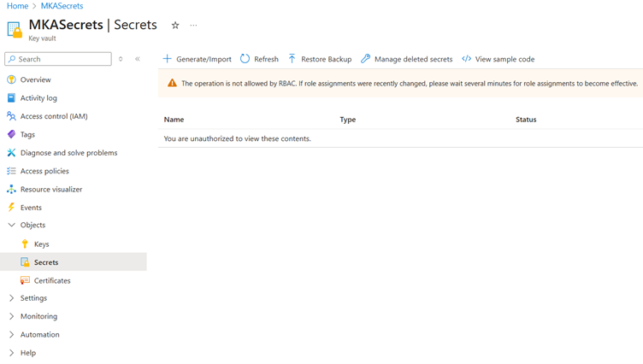Viewport: 643px width, 364px height.
Task: Collapse the Objects section
Action: point(12,226)
